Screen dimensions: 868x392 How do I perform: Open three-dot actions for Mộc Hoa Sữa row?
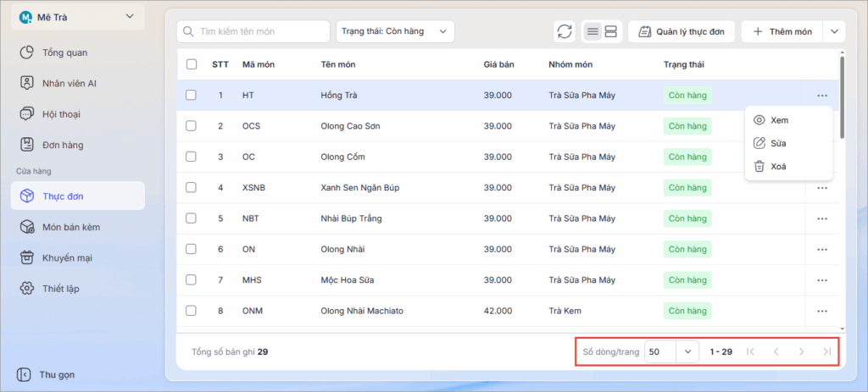tap(821, 280)
